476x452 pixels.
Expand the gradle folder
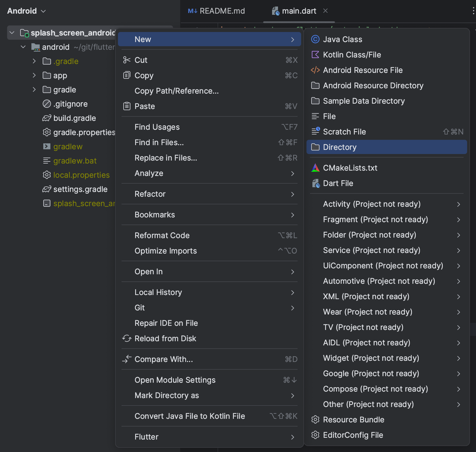pyautogui.click(x=34, y=89)
